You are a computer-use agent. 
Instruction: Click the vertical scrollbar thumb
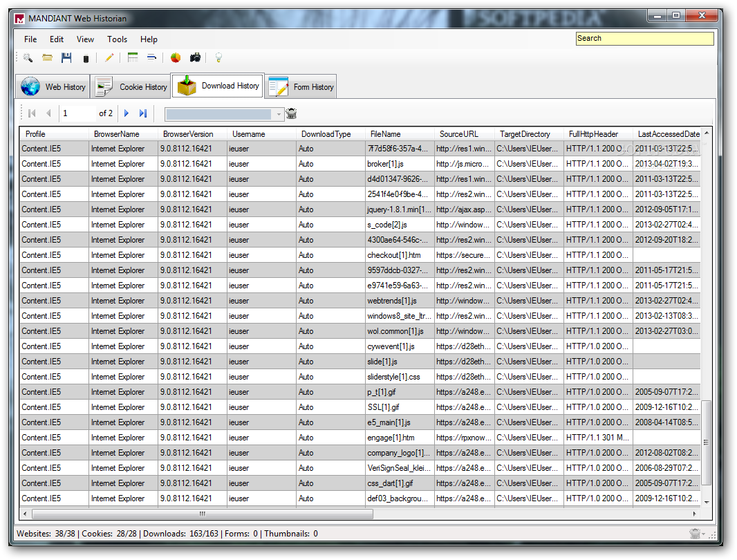tap(706, 442)
